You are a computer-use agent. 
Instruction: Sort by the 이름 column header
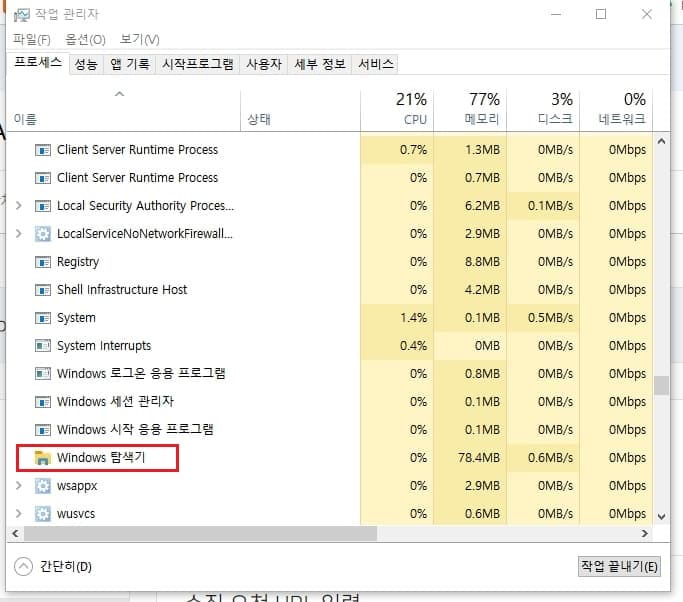click(x=123, y=110)
